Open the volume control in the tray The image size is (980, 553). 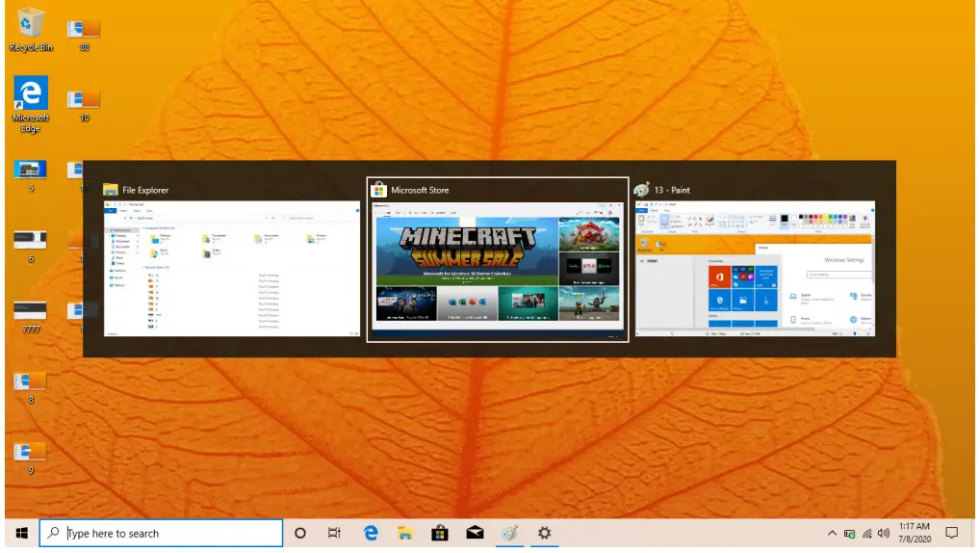(883, 534)
